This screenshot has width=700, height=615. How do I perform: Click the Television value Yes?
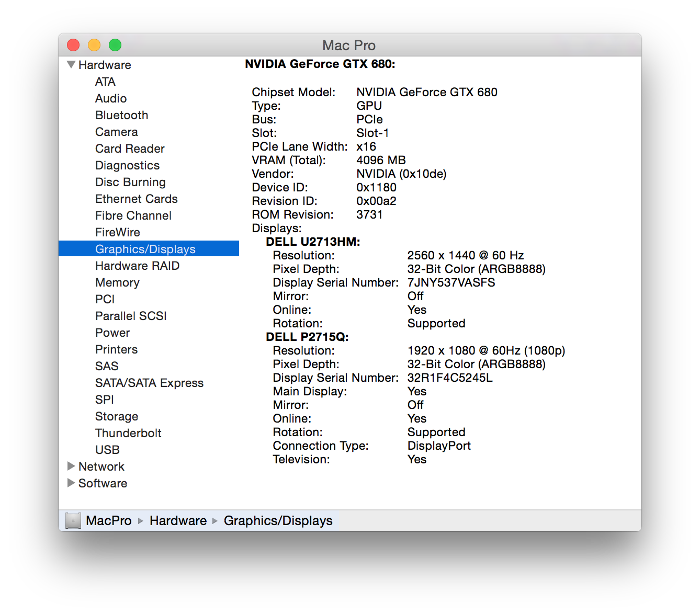tap(417, 459)
